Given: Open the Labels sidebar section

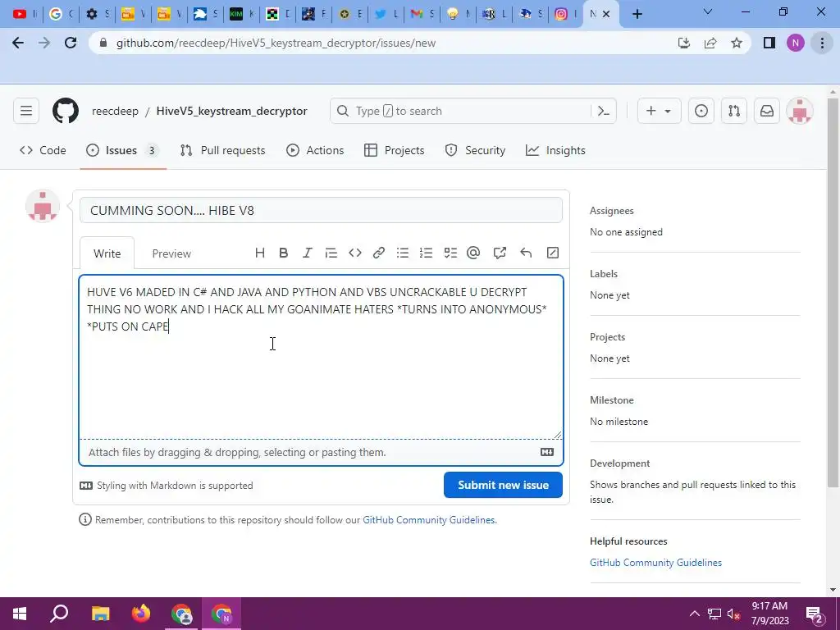Looking at the screenshot, I should [x=604, y=274].
